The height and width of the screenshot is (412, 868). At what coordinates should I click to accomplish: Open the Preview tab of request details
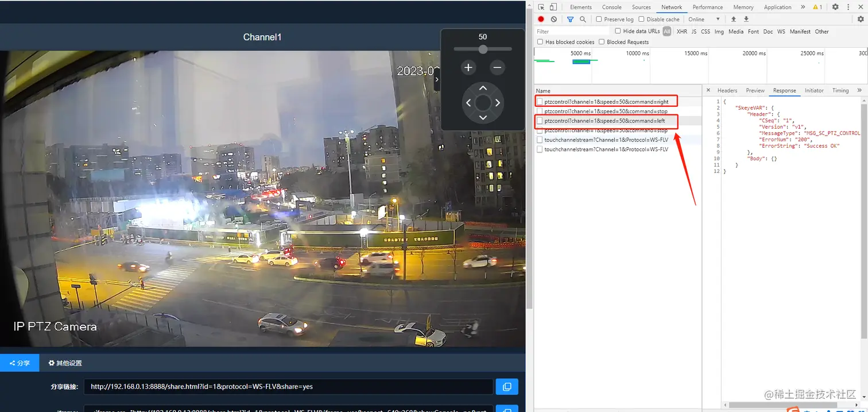(755, 90)
